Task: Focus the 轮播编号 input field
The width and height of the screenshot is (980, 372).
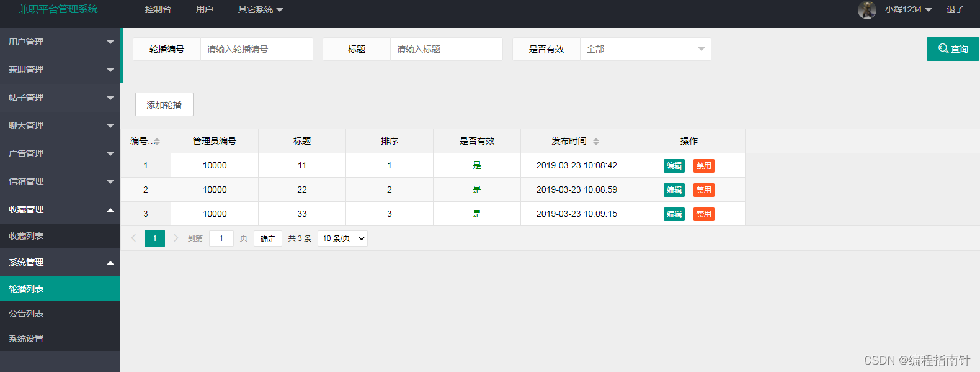Action: 257,49
